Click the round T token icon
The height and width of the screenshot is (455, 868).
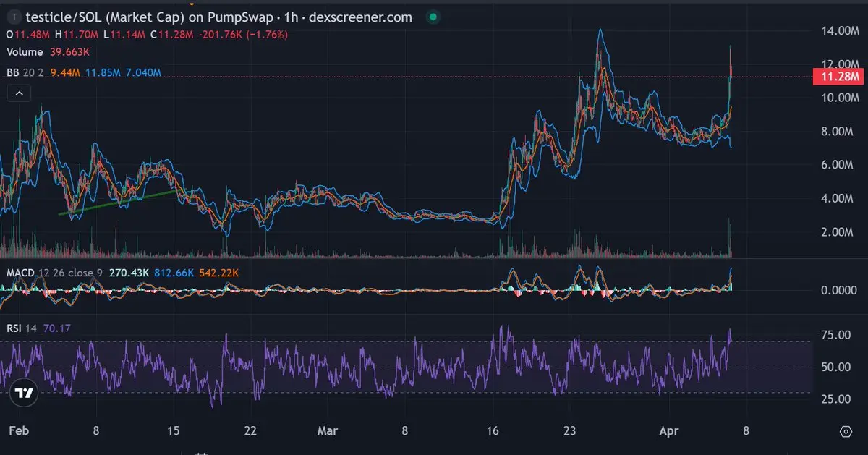(14, 17)
